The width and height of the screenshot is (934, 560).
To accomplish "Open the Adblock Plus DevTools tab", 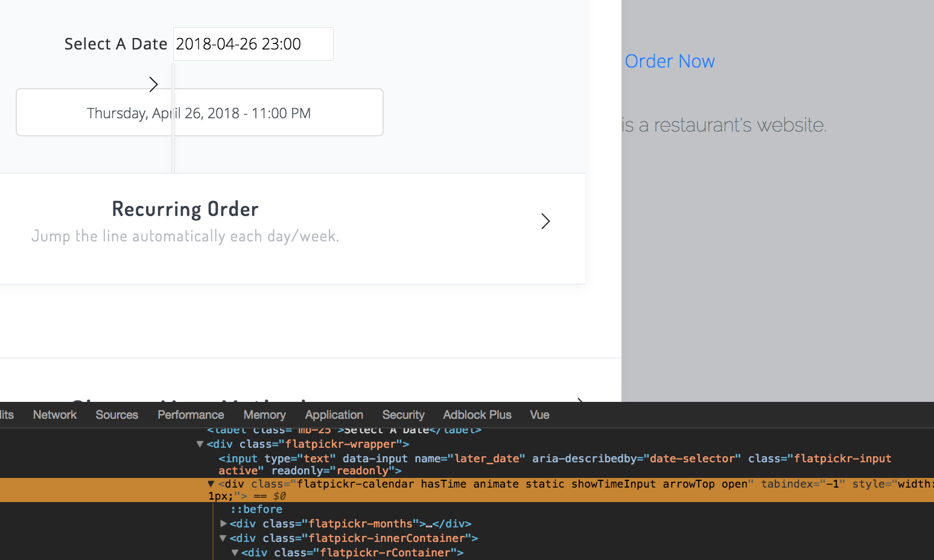I will click(x=477, y=415).
